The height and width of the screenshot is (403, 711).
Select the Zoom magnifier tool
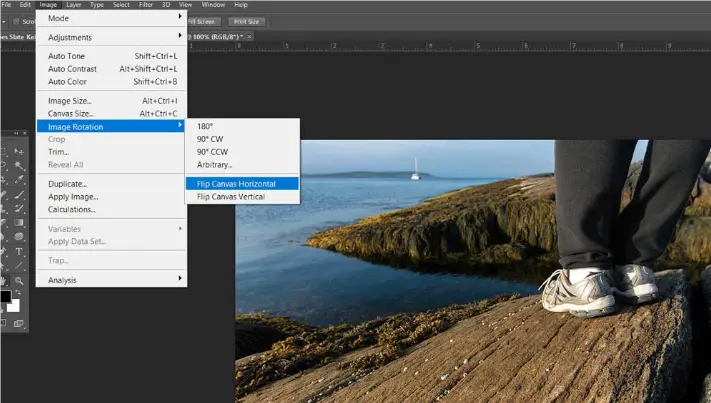[19, 281]
